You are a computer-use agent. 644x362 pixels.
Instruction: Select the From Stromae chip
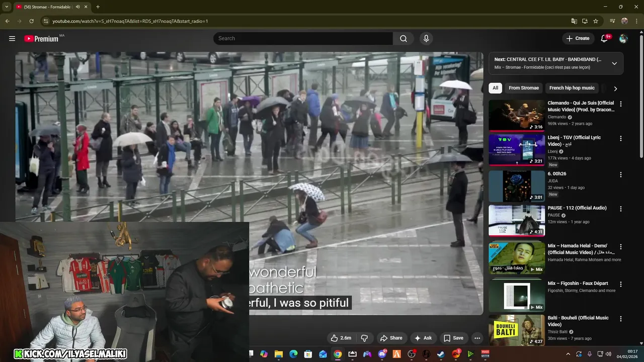click(x=524, y=88)
